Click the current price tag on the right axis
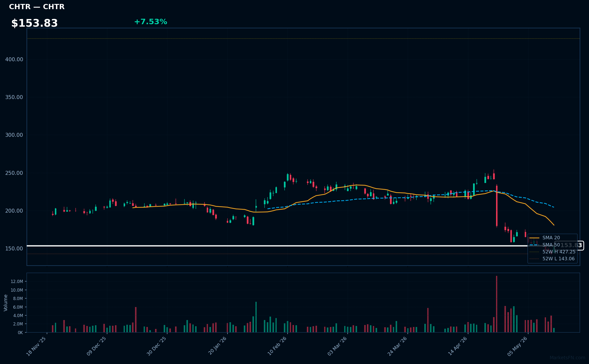Viewport: 589px width, 364px height. click(569, 245)
